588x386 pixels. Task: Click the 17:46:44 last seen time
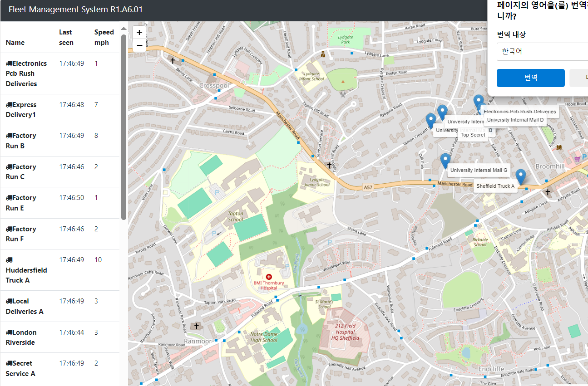tap(71, 332)
